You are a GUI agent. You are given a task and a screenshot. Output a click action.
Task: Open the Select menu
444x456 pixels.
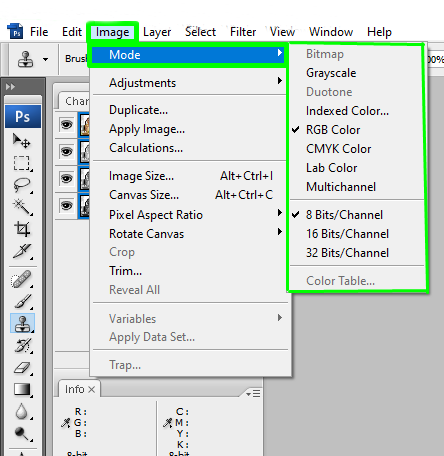pos(200,32)
